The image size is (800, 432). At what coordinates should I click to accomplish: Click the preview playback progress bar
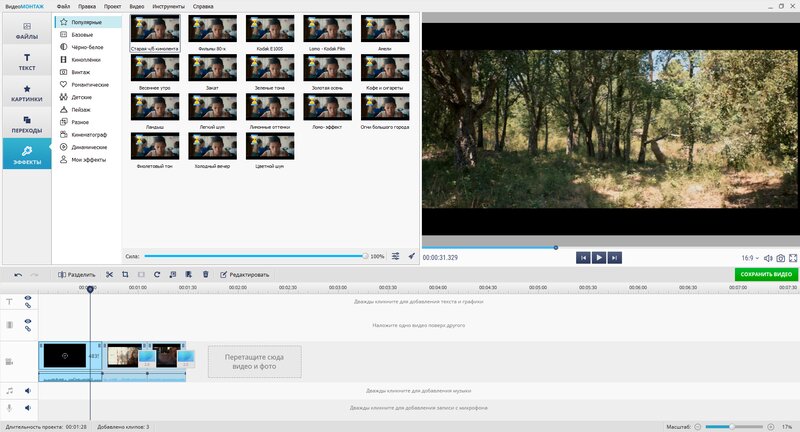coord(610,248)
